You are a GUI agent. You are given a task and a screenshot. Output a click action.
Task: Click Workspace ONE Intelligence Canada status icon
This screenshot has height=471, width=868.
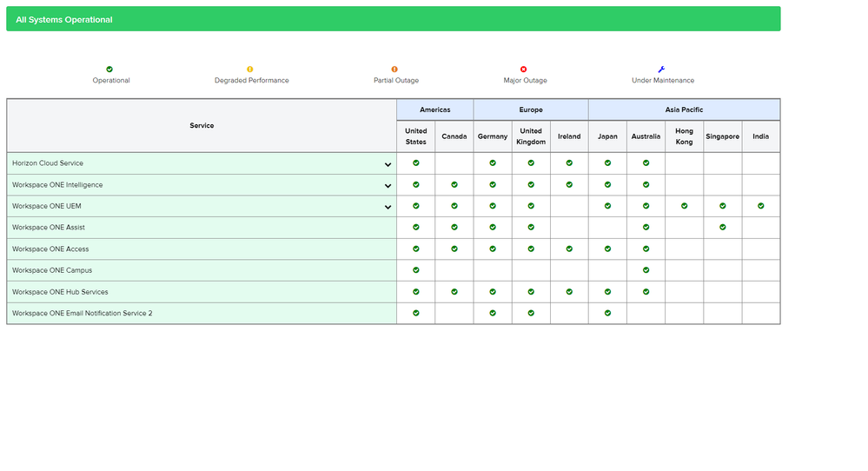[x=454, y=184]
